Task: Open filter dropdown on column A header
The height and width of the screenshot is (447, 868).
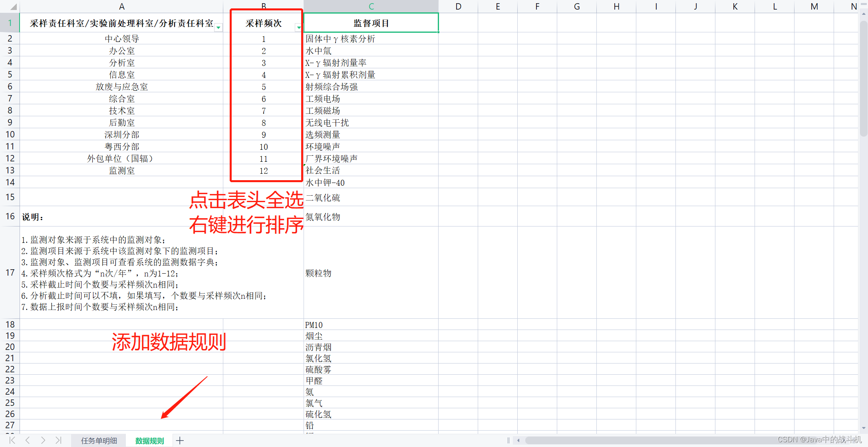Action: 218,28
